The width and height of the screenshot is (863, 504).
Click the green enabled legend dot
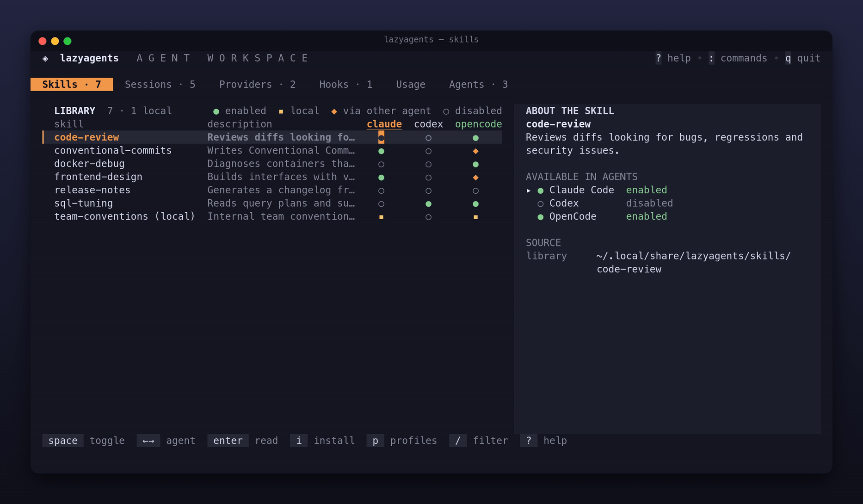(216, 111)
